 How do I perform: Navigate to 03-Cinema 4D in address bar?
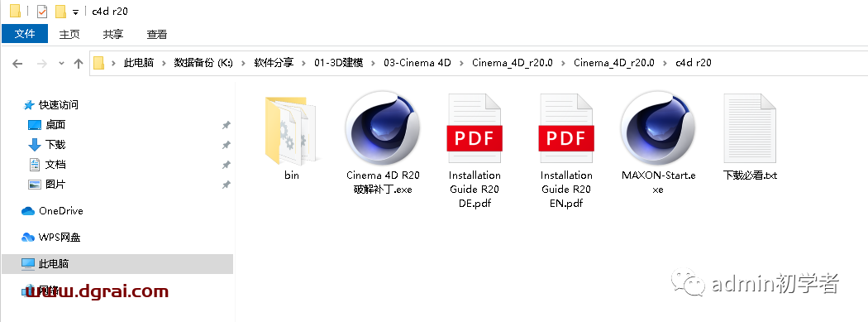(417, 63)
